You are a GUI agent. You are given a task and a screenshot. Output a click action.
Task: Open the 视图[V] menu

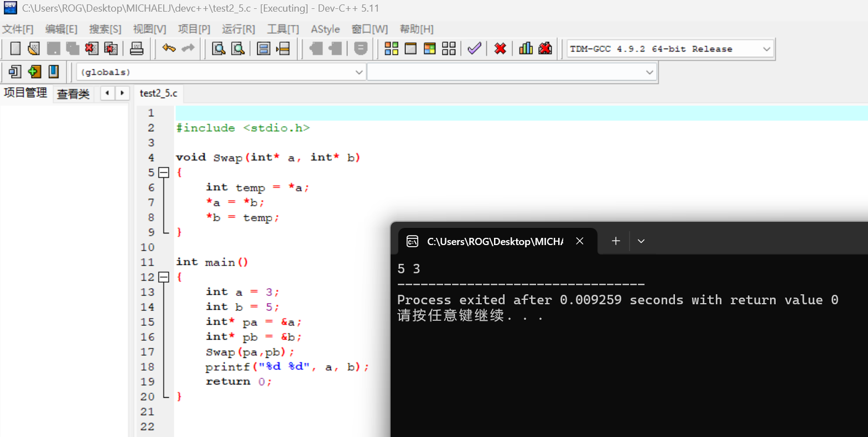click(149, 29)
